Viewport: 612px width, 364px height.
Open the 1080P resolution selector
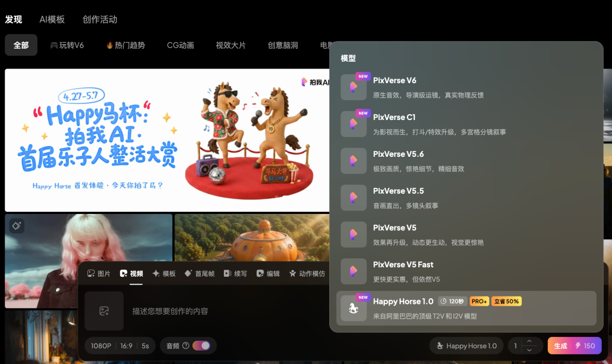click(x=101, y=345)
